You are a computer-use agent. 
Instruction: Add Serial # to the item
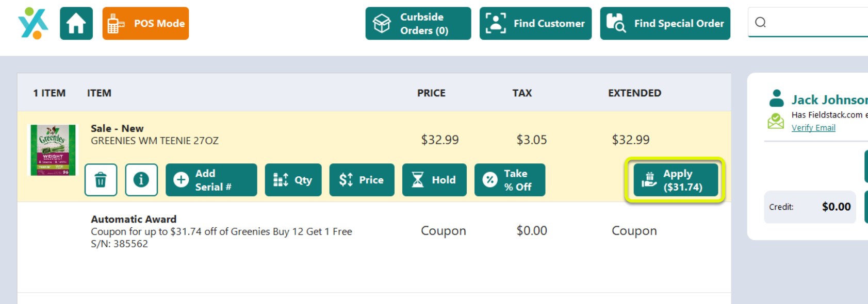tap(211, 180)
